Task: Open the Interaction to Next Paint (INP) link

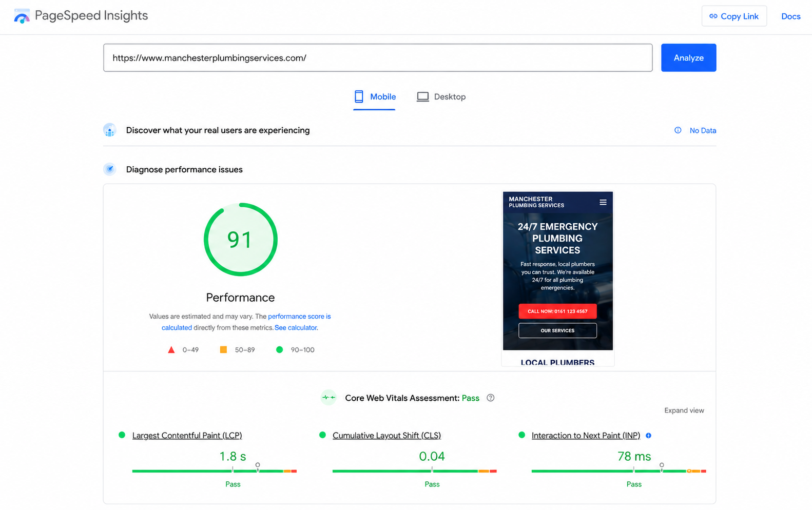Action: (x=586, y=436)
